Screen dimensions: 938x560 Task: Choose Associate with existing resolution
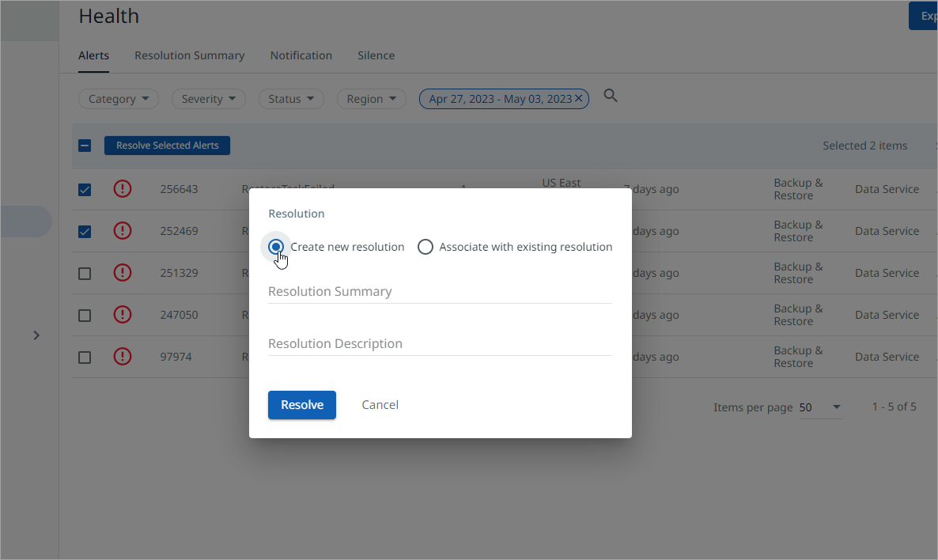426,247
